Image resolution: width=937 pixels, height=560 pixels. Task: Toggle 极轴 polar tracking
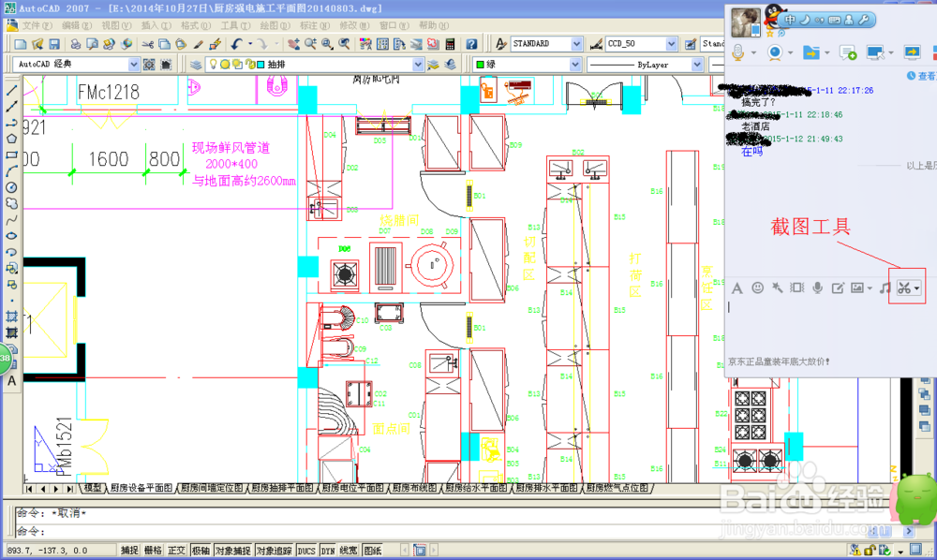[201, 551]
